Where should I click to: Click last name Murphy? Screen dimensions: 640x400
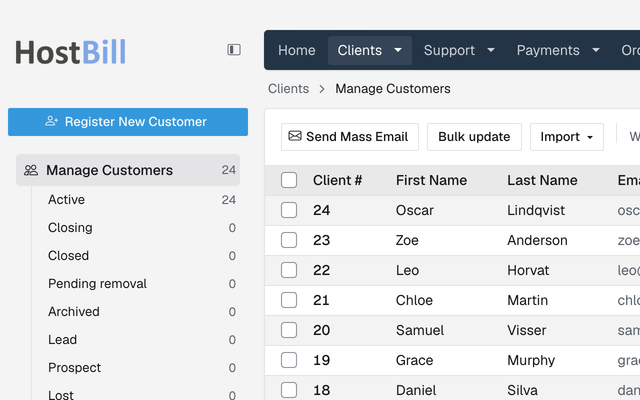(x=531, y=360)
